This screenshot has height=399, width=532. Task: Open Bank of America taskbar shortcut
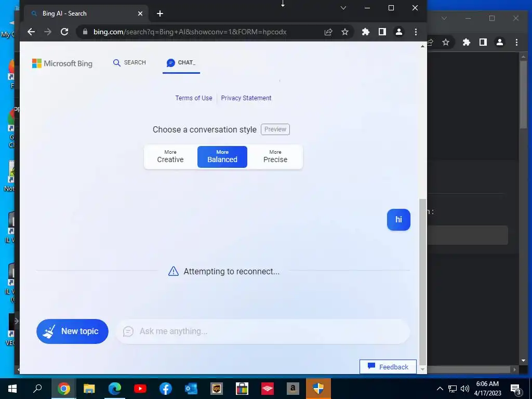(x=268, y=389)
